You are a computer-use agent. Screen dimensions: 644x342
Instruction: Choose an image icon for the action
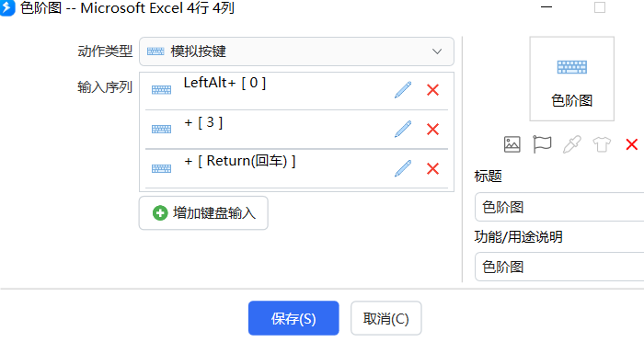coord(512,144)
